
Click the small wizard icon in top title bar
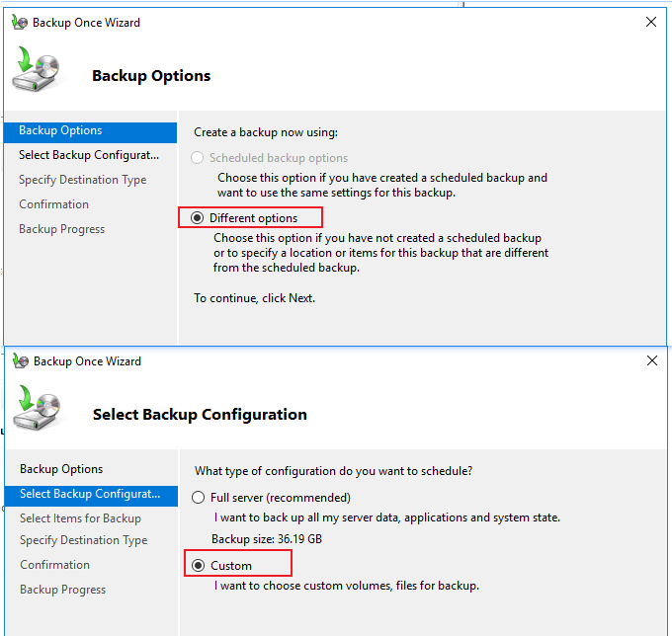pyautogui.click(x=20, y=23)
